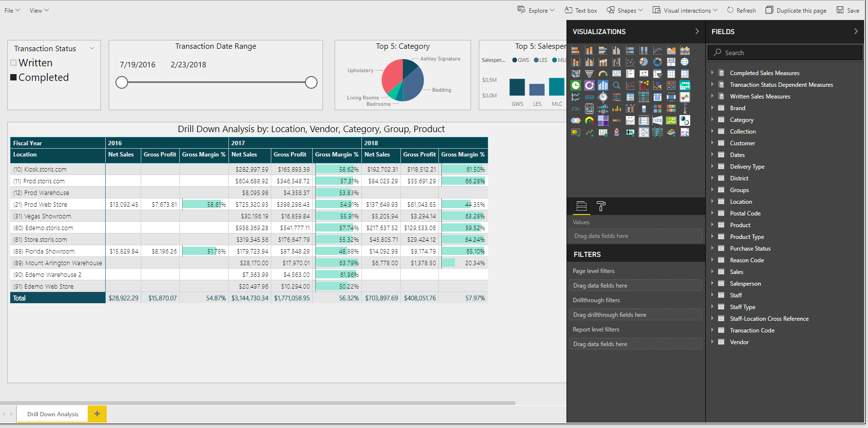Expand the Brand field table
The width and height of the screenshot is (868, 428).
(x=712, y=108)
